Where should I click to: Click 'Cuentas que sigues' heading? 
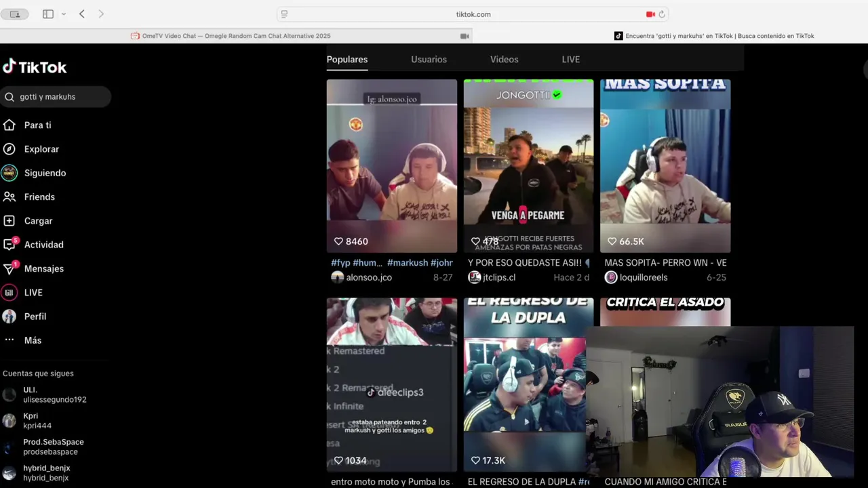pyautogui.click(x=38, y=373)
